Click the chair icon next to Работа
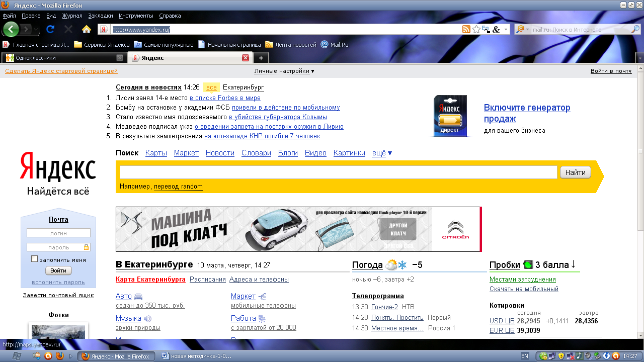The image size is (644, 362). tap(262, 319)
